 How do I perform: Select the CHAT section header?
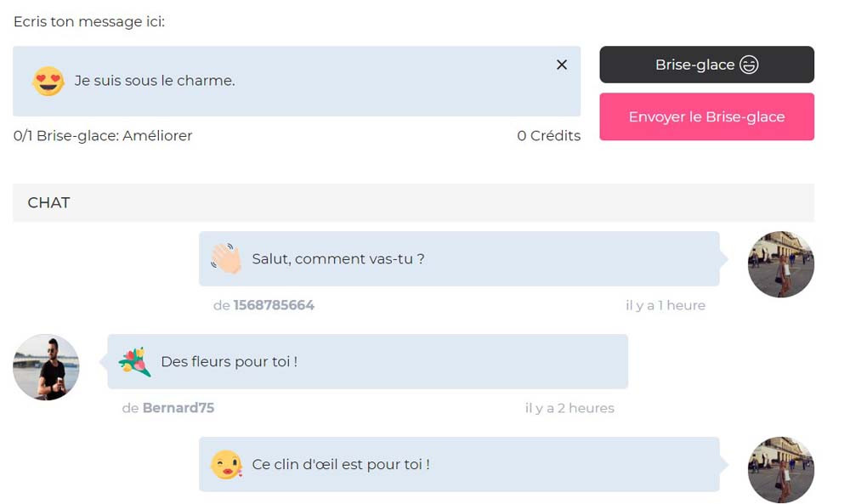48,202
